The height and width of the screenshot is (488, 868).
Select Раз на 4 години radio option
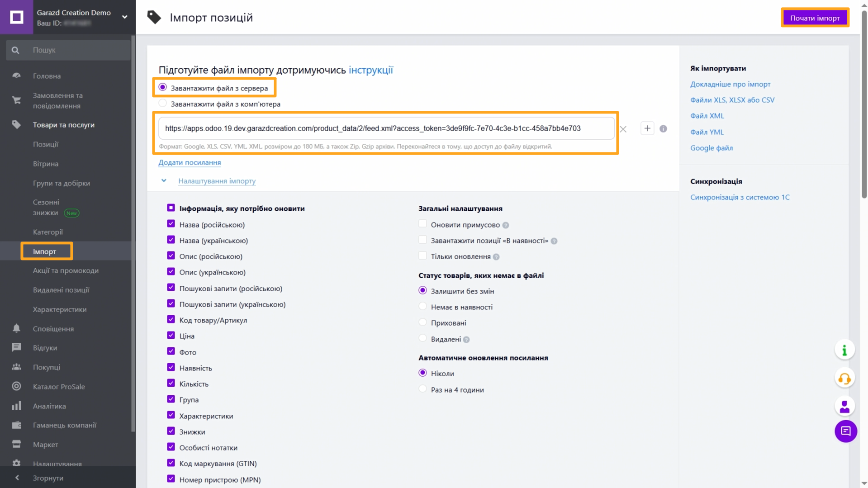(x=422, y=389)
